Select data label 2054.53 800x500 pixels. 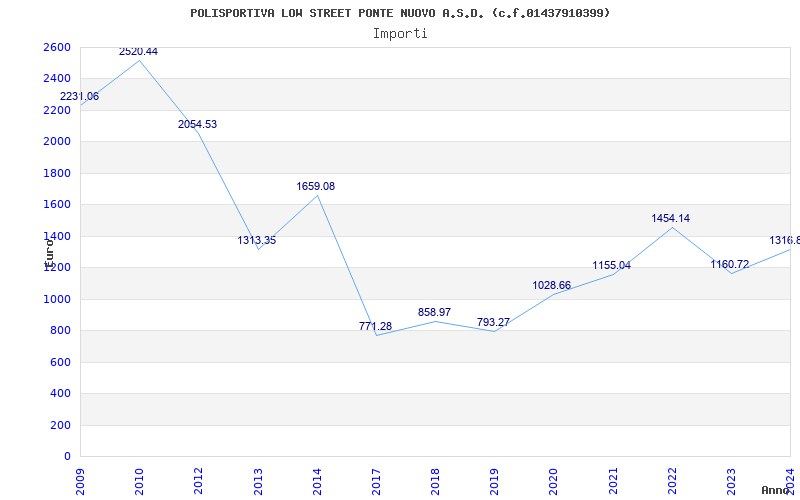(x=197, y=124)
